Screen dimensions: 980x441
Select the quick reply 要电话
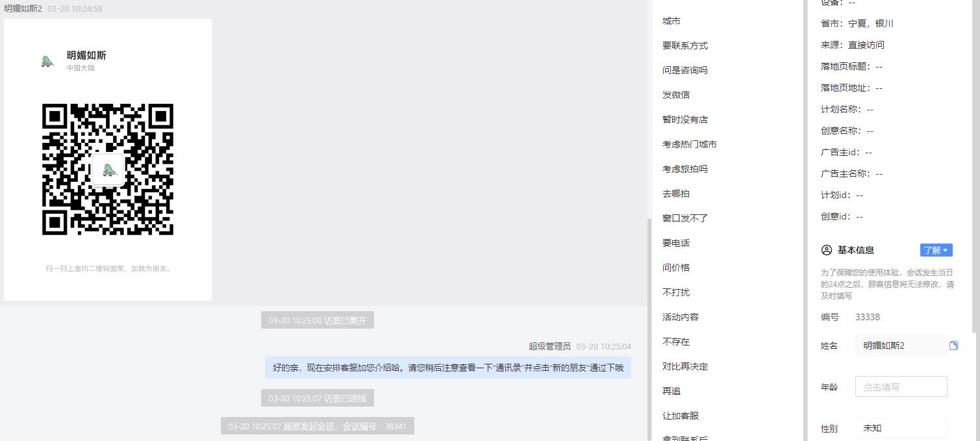tap(676, 243)
